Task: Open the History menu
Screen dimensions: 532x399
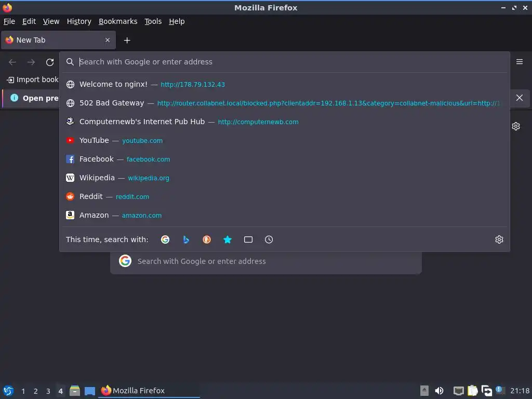Action: [79, 21]
